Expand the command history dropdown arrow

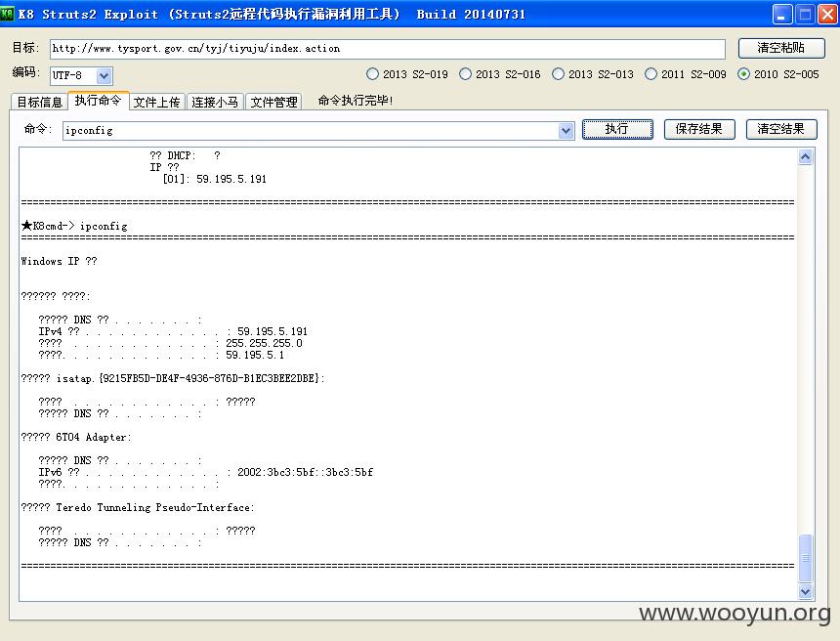pyautogui.click(x=566, y=130)
